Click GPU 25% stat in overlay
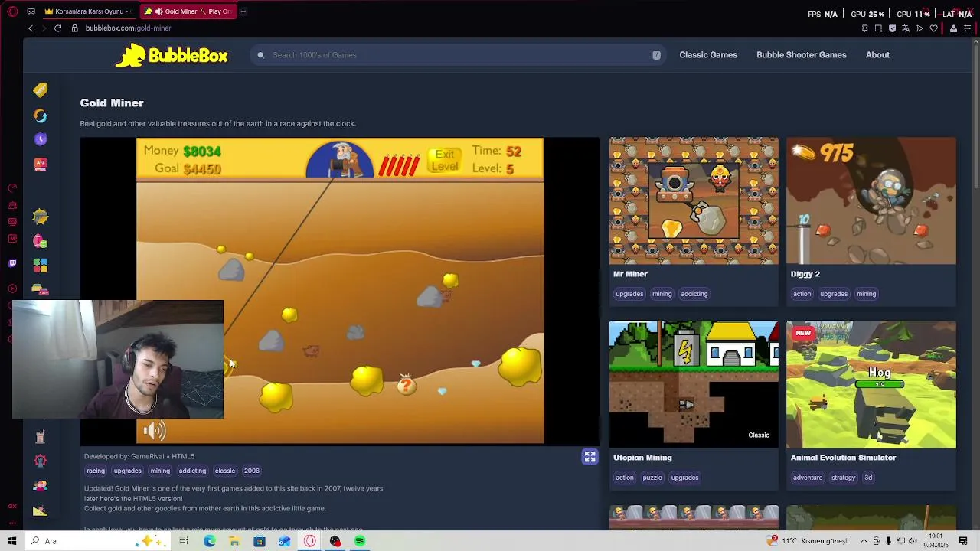Screen dimensions: 980x551 867,14
